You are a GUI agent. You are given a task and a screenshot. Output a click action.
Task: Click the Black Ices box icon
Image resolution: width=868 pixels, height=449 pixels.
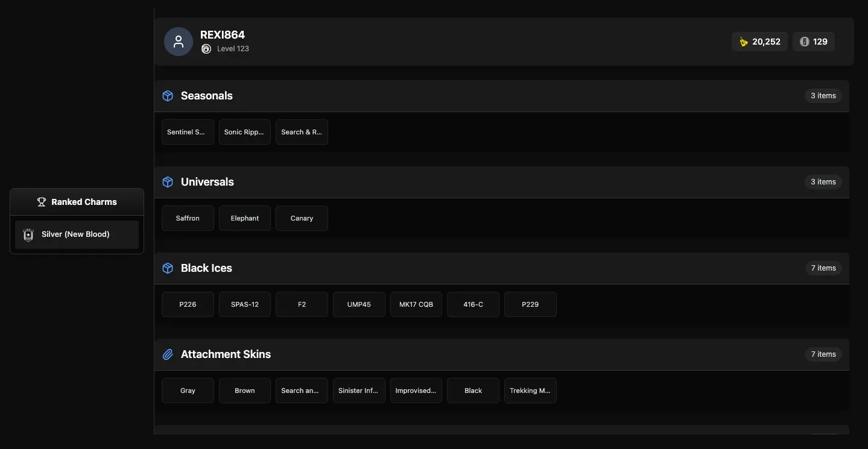tap(168, 268)
